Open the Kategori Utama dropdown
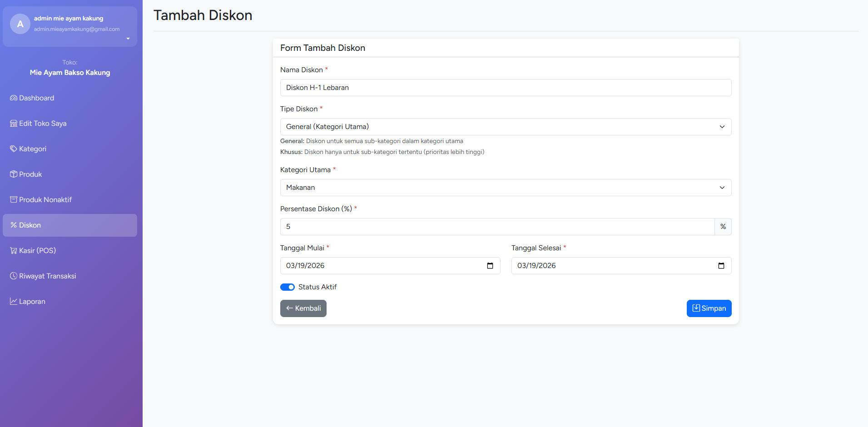The height and width of the screenshot is (427, 868). tap(506, 188)
